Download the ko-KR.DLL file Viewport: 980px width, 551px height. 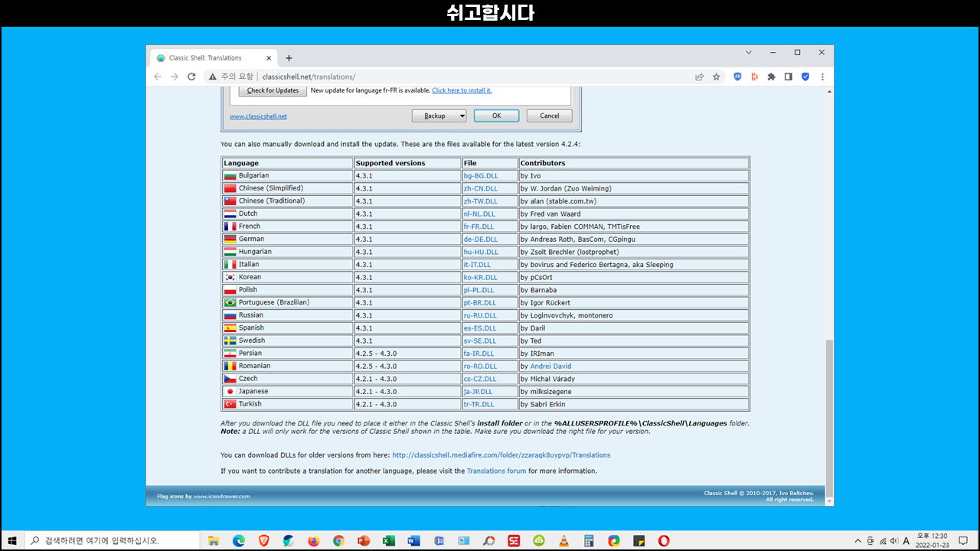pyautogui.click(x=480, y=277)
